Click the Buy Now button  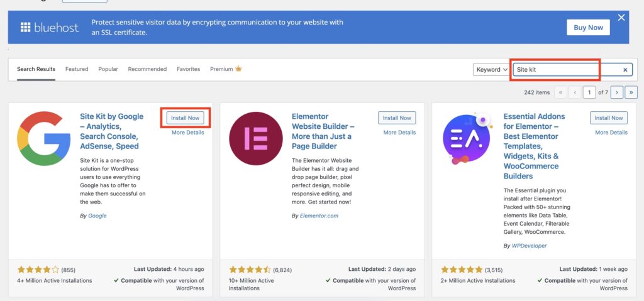point(588,28)
